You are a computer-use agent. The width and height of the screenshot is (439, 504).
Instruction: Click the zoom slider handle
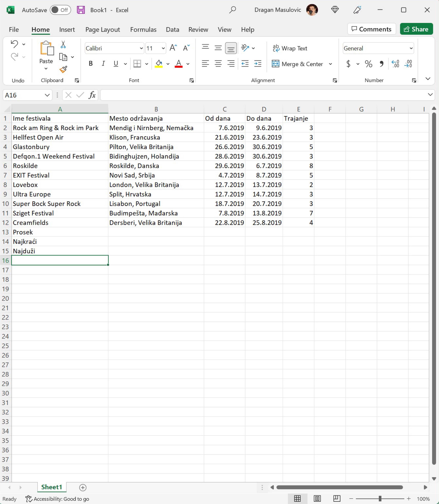click(x=380, y=498)
